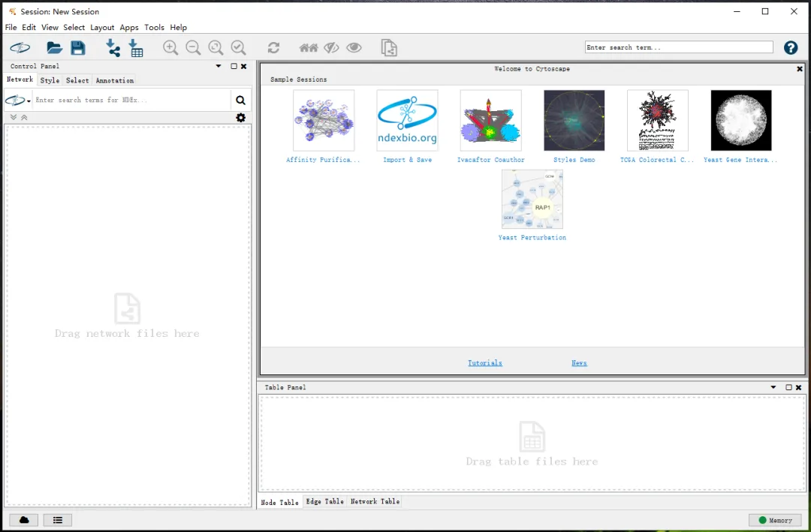Open help via question mark icon
Screen dimensions: 811x532
coord(790,47)
